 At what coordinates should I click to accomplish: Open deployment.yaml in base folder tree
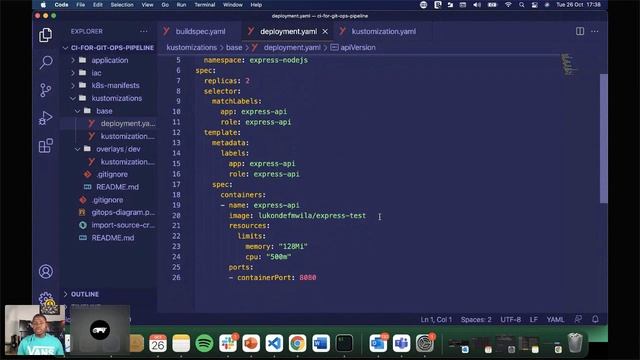pos(128,123)
